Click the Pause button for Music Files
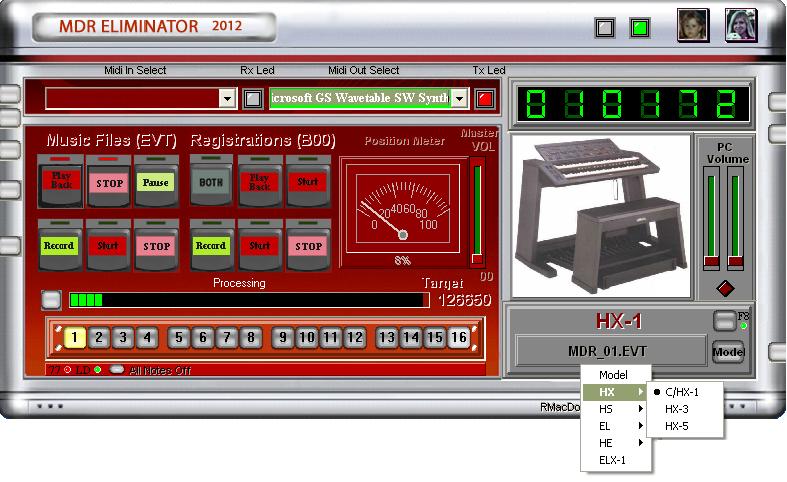The width and height of the screenshot is (787, 482). [155, 184]
